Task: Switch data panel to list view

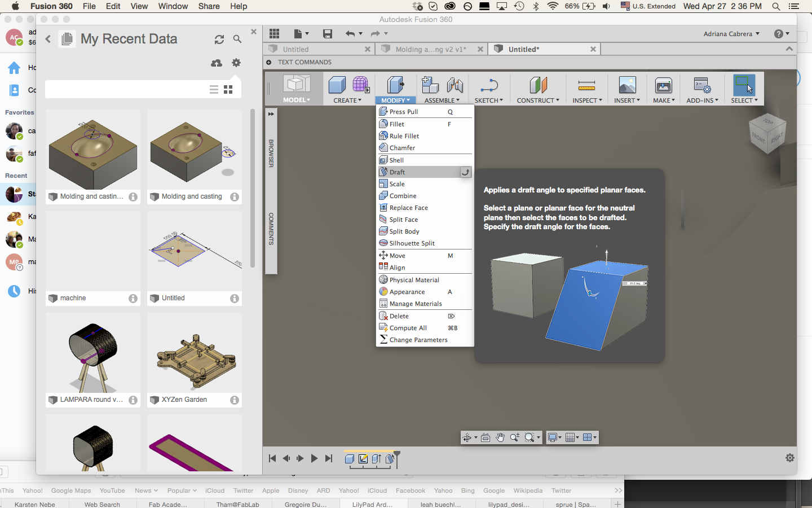Action: [x=214, y=89]
